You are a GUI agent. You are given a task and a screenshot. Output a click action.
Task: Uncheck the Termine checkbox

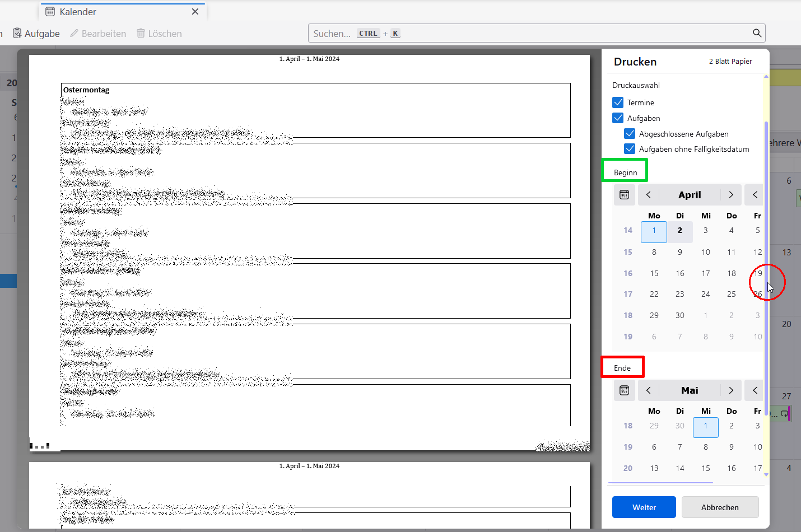[618, 102]
